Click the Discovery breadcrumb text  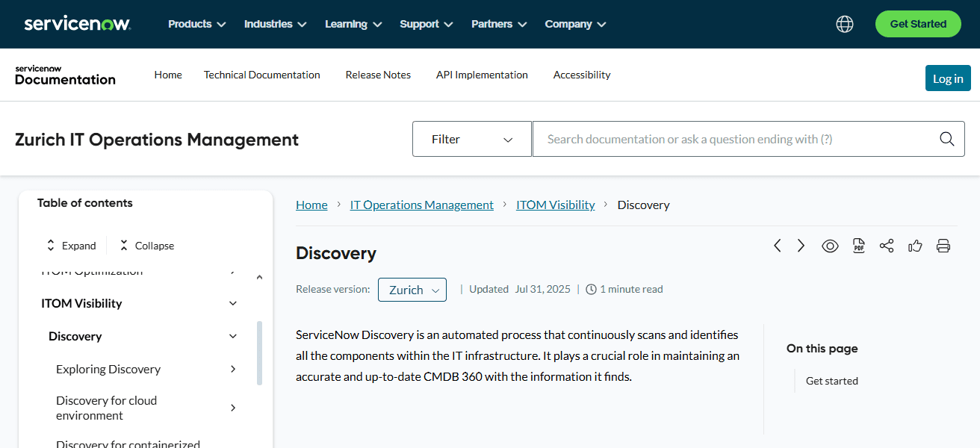(643, 205)
